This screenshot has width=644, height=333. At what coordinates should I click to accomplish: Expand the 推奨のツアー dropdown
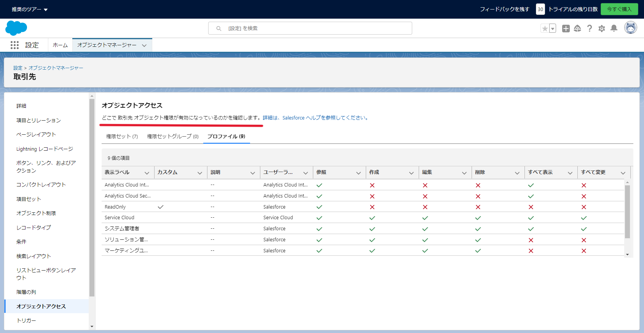pos(30,10)
